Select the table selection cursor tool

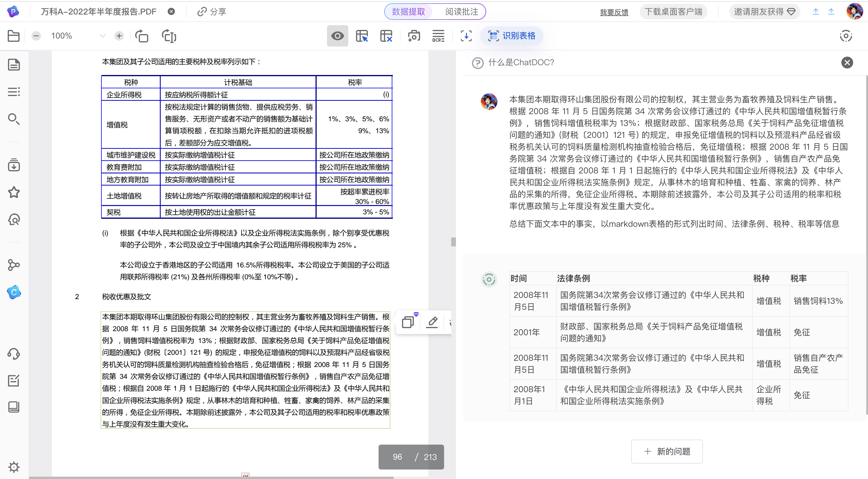[362, 36]
